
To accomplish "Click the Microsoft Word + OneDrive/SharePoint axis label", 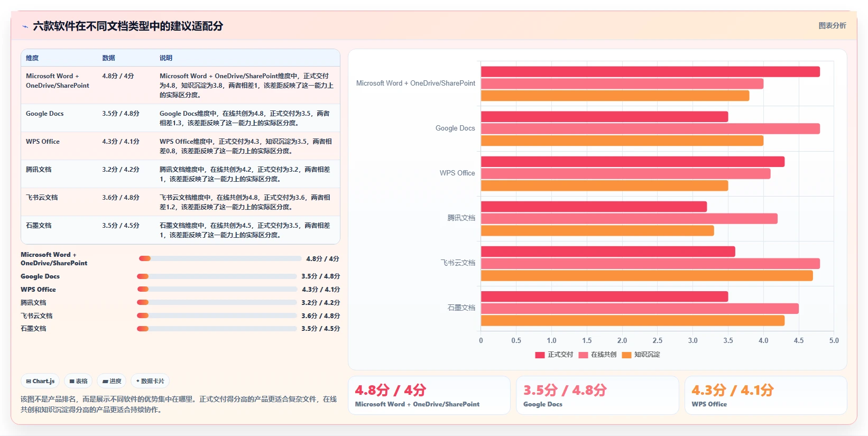I will coord(415,84).
